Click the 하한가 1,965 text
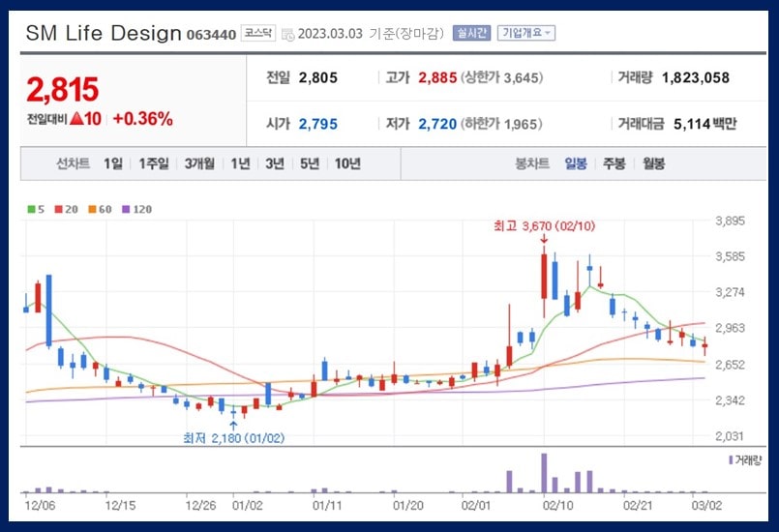Image resolution: width=779 pixels, height=532 pixels. tap(502, 124)
